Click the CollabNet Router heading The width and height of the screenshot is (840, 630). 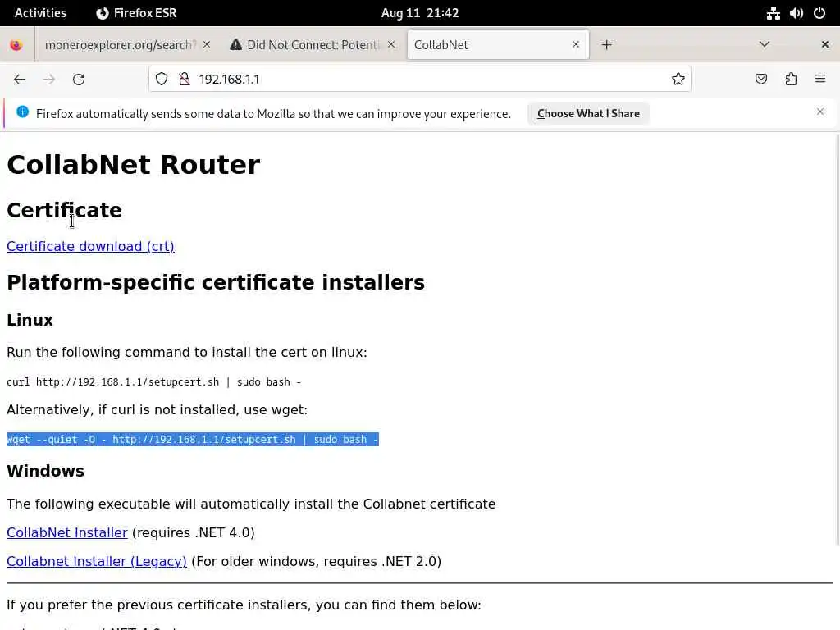134,164
